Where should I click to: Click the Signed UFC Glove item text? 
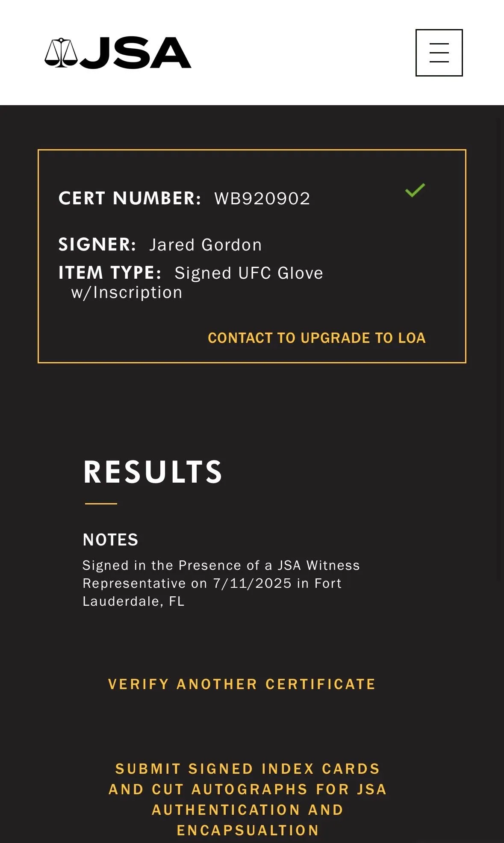pos(249,273)
